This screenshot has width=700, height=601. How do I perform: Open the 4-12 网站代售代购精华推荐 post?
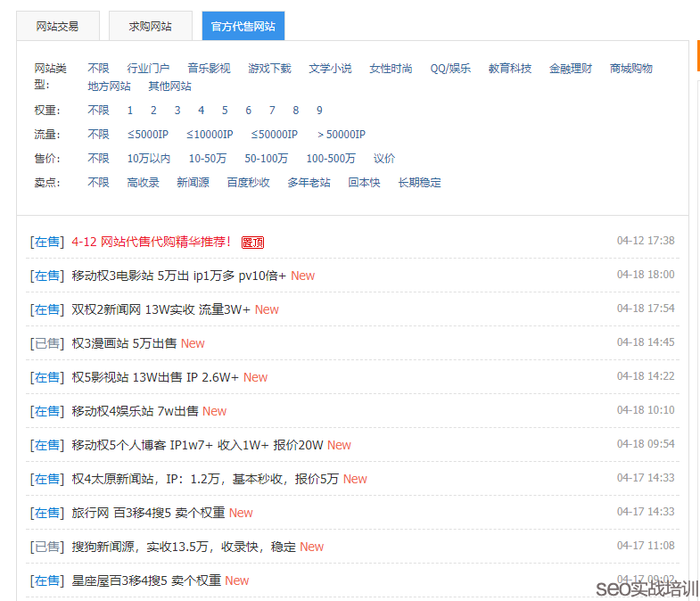151,242
